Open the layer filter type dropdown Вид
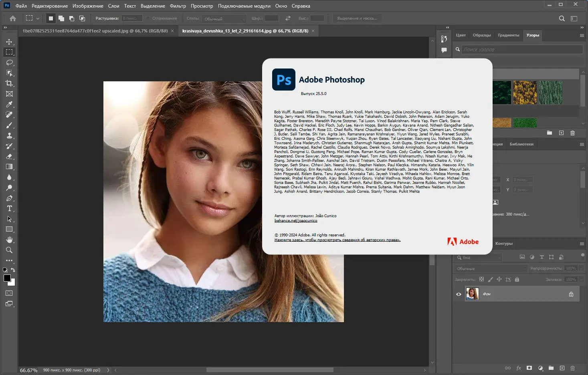Screen dimensions: 588x375 [x=479, y=257]
